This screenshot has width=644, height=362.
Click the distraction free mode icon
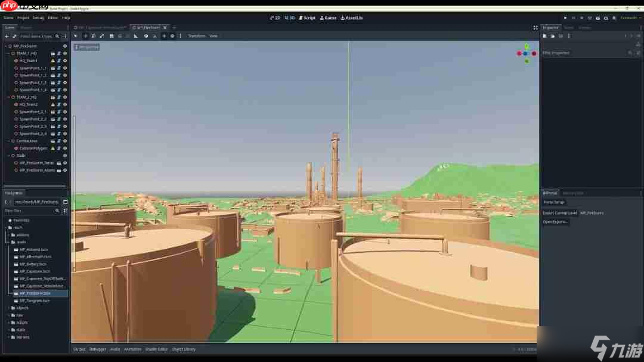point(535,27)
